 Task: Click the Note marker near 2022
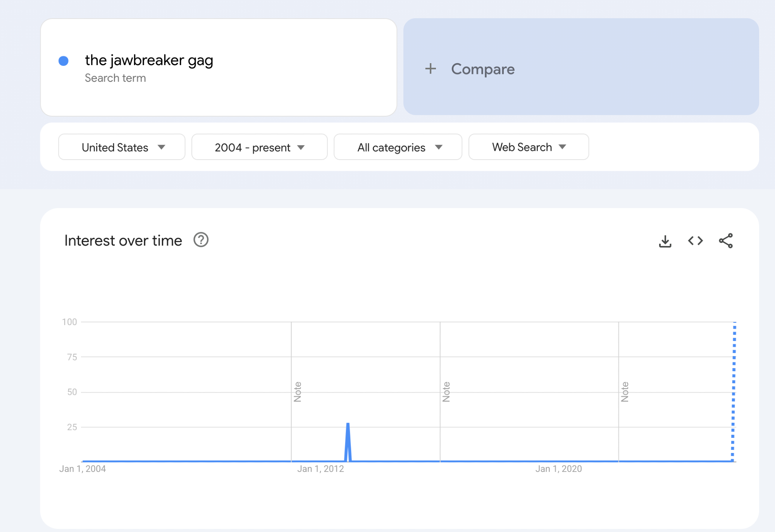pos(625,392)
